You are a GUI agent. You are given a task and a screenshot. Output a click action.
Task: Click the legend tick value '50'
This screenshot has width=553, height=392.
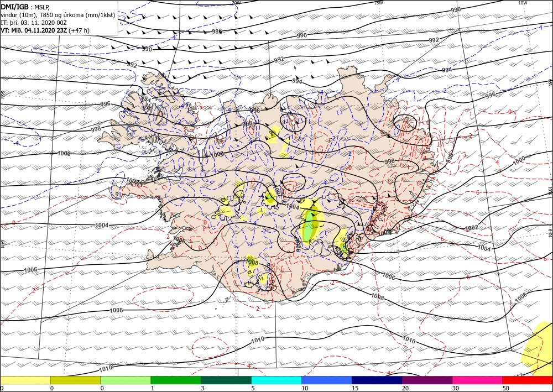[x=506, y=388]
